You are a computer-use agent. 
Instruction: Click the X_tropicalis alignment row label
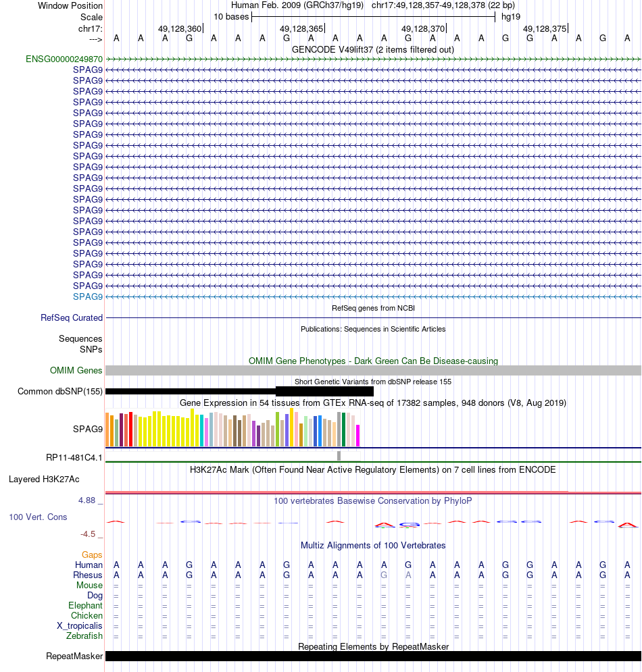80,625
